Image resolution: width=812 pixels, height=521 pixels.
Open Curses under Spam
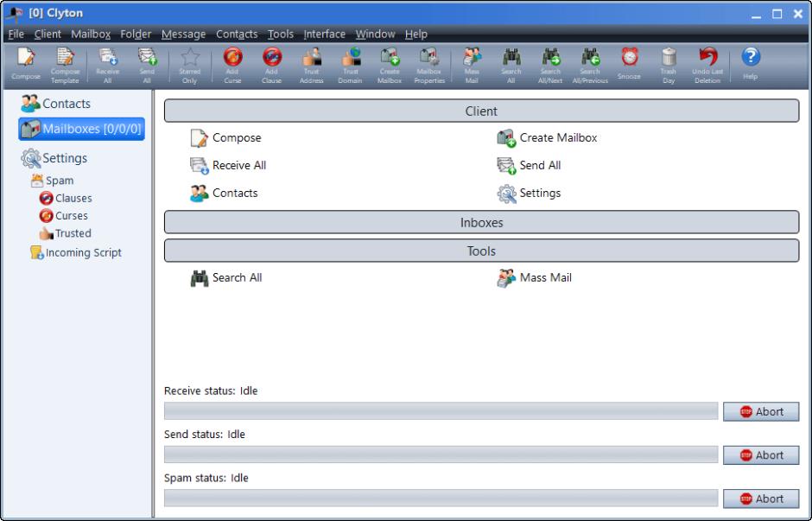64,215
